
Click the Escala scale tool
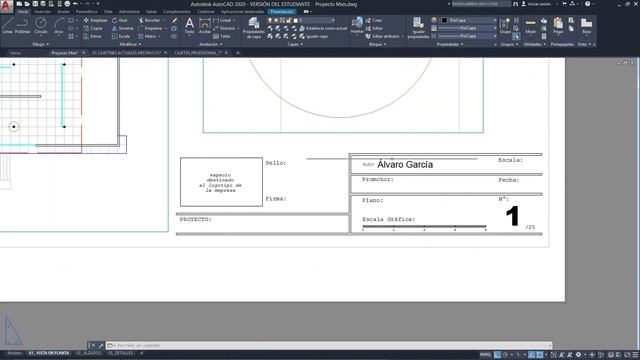coord(121,36)
